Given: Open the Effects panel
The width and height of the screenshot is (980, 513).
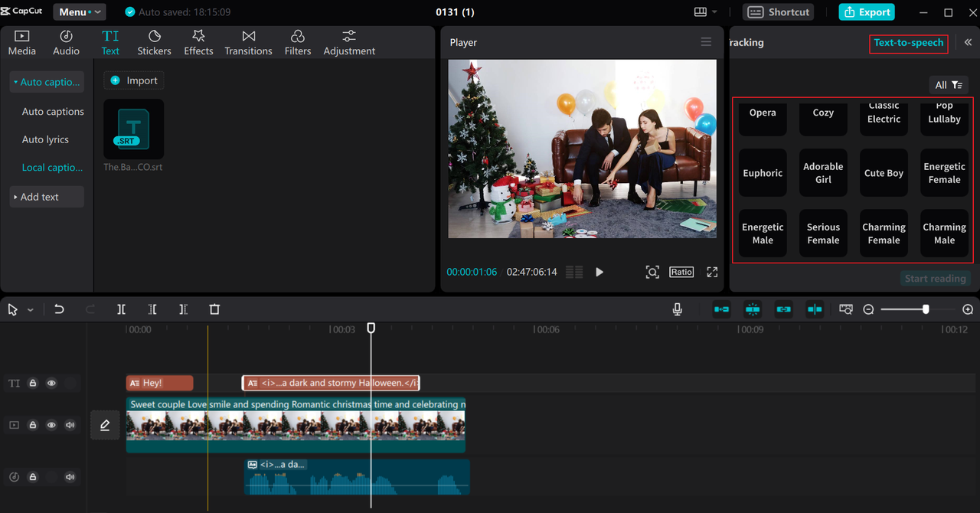Looking at the screenshot, I should [198, 43].
